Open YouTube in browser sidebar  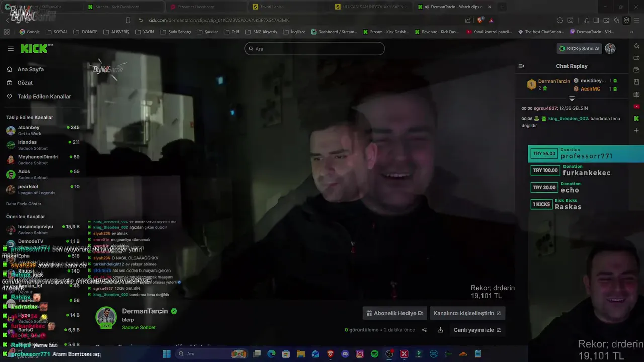click(x=636, y=106)
